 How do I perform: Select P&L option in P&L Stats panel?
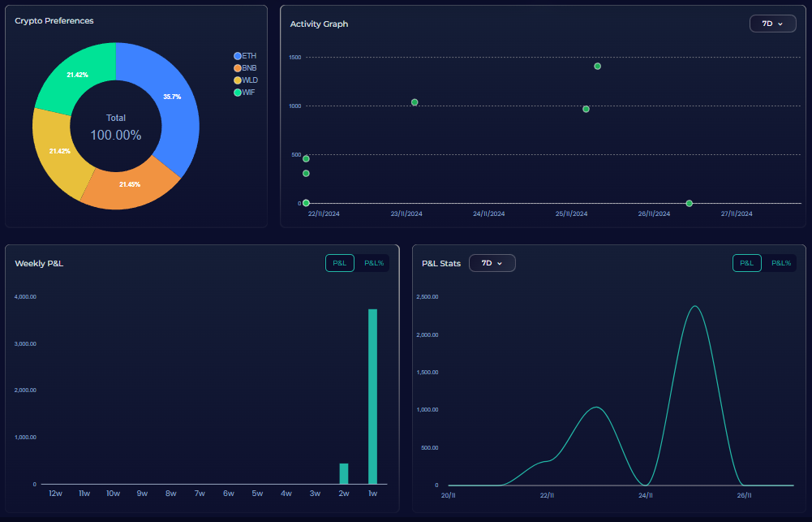pos(747,263)
